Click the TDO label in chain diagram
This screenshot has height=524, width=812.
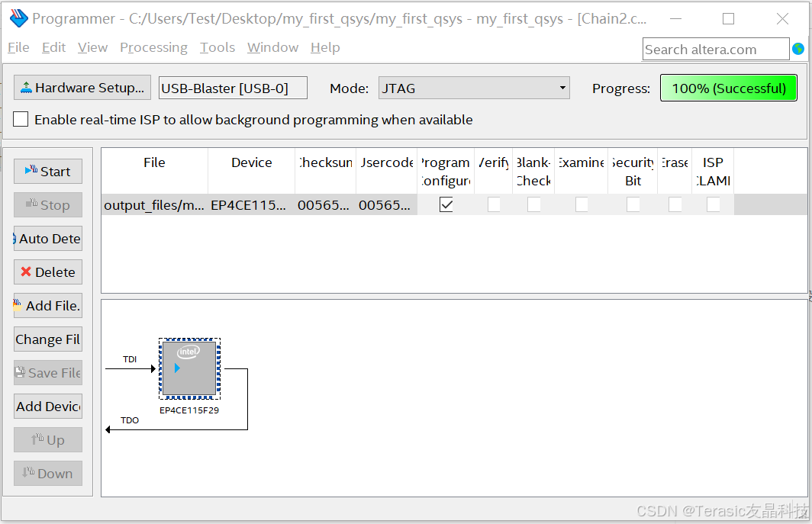tap(130, 420)
